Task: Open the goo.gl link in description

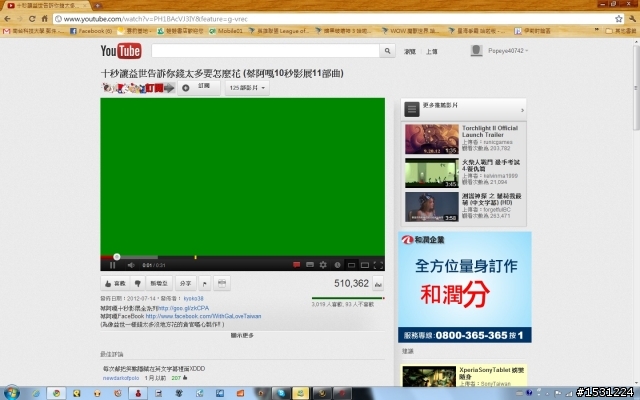Action: click(183, 308)
